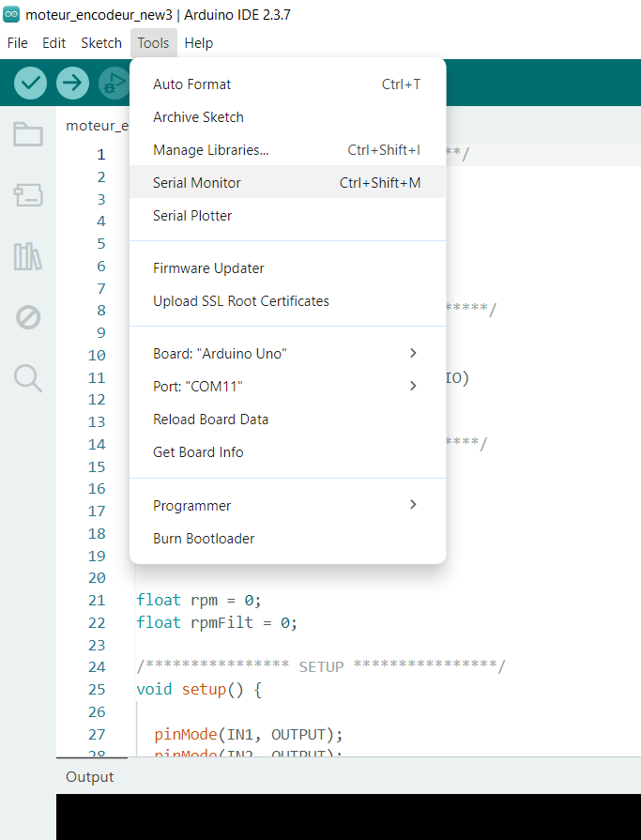Click the Arduino logo in title bar

point(10,14)
